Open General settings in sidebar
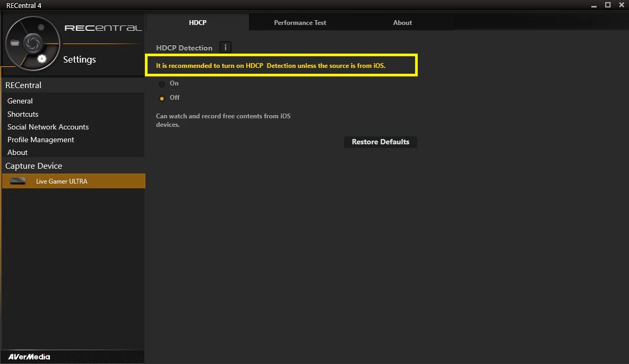The width and height of the screenshot is (629, 364). [20, 101]
